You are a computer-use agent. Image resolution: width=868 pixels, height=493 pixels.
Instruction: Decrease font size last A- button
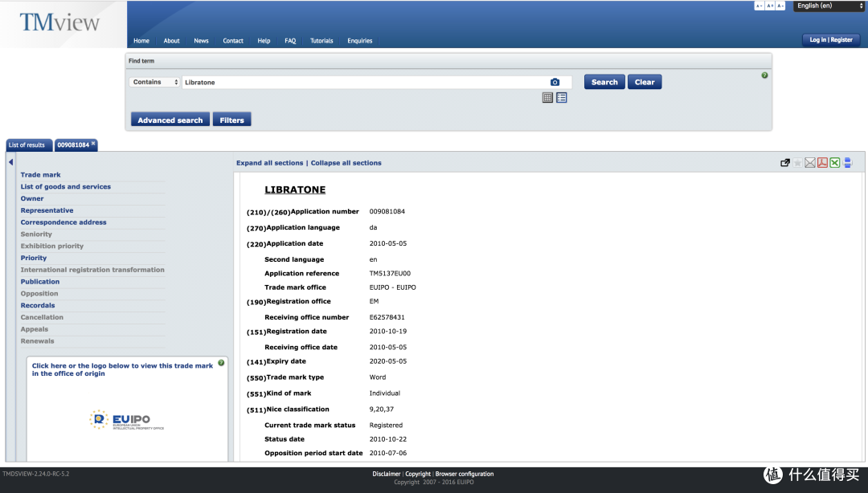coord(780,6)
